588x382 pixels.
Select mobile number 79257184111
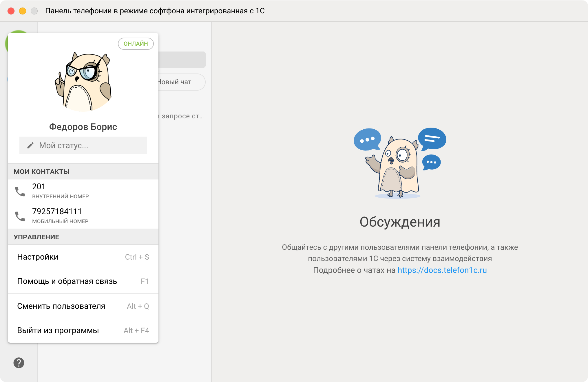pyautogui.click(x=83, y=216)
